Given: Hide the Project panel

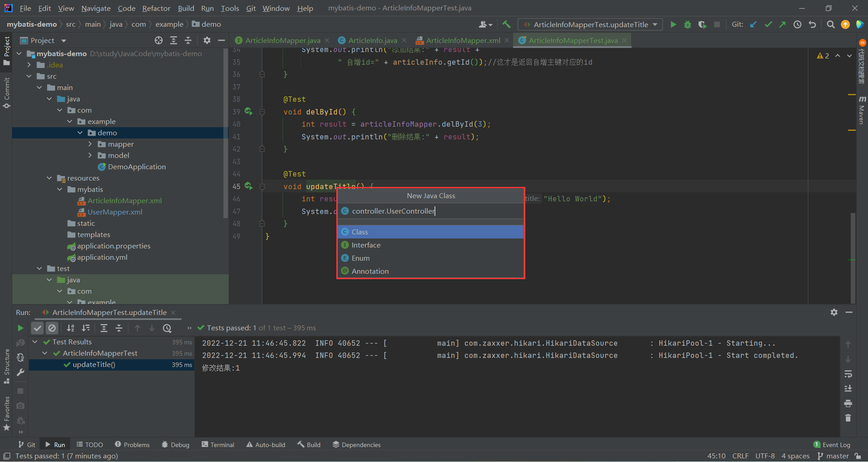Looking at the screenshot, I should (221, 40).
